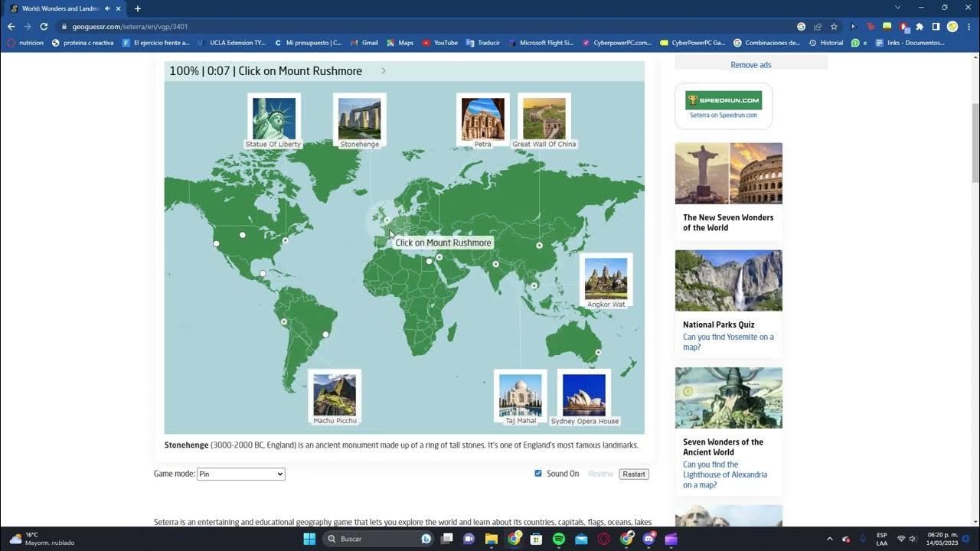Open the Chrome profile avatar
This screenshot has height=551, width=980.
[952, 26]
